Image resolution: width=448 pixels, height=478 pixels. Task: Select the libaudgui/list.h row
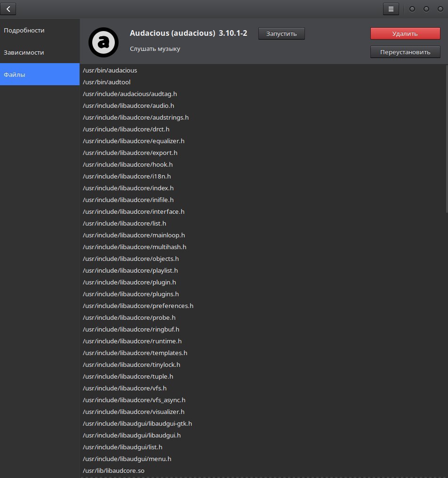(x=122, y=447)
